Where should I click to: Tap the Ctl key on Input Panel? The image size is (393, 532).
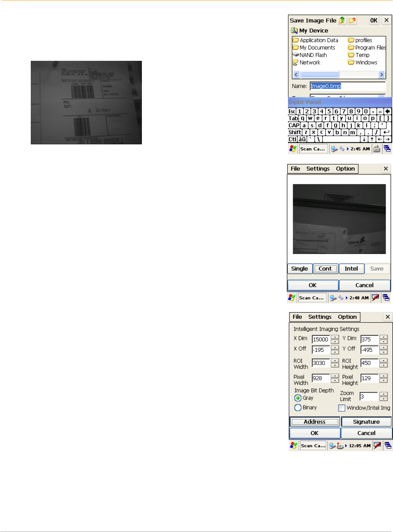coord(293,139)
